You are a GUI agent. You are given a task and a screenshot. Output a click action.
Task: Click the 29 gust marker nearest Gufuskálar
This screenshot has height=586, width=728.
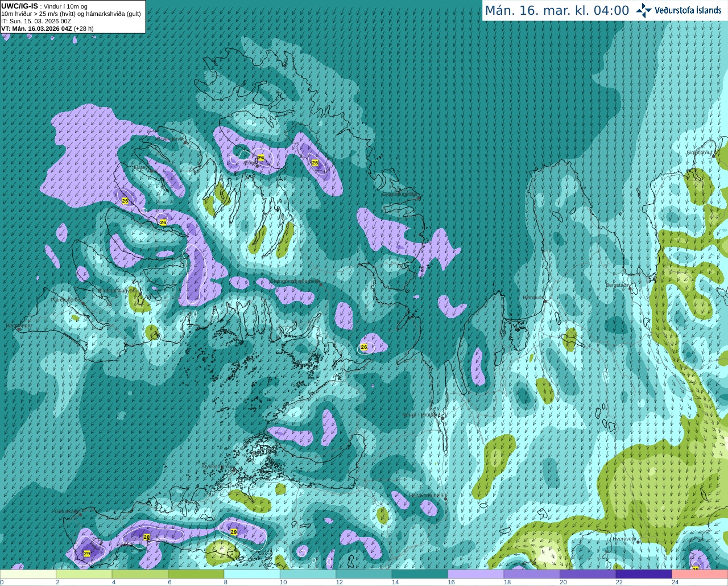[87, 553]
